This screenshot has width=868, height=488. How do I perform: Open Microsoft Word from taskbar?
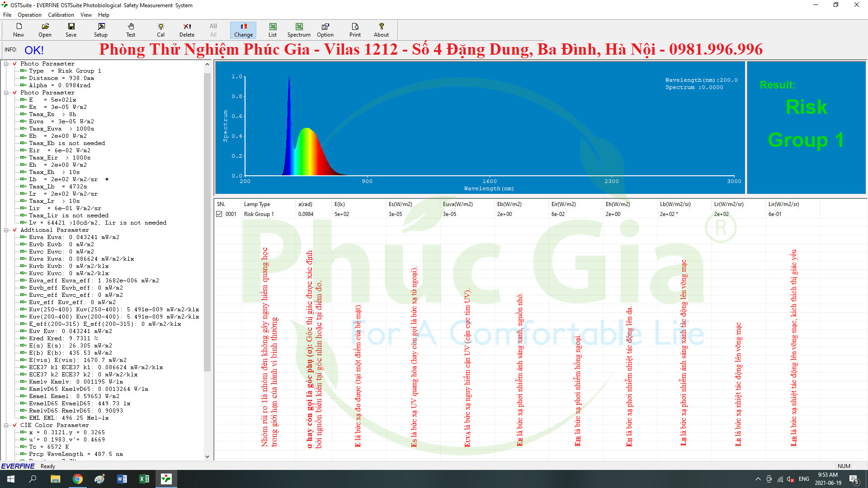pyautogui.click(x=122, y=479)
